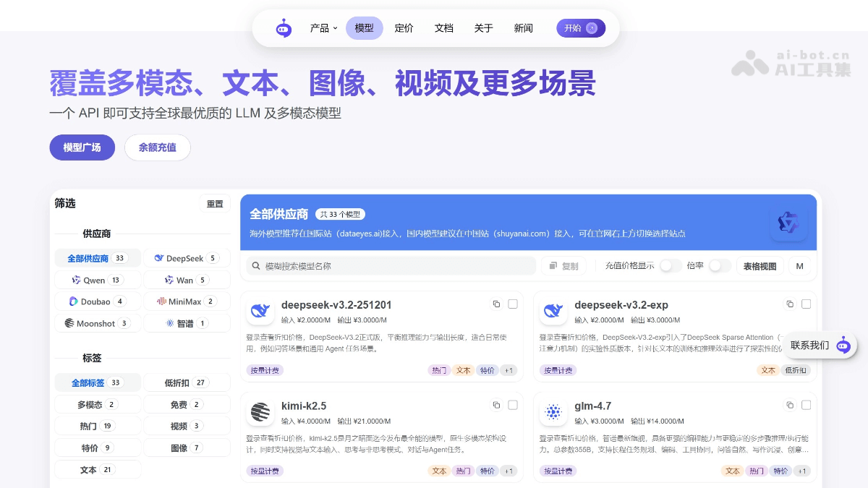
Task: Open the M unit selector button
Action: [799, 266]
